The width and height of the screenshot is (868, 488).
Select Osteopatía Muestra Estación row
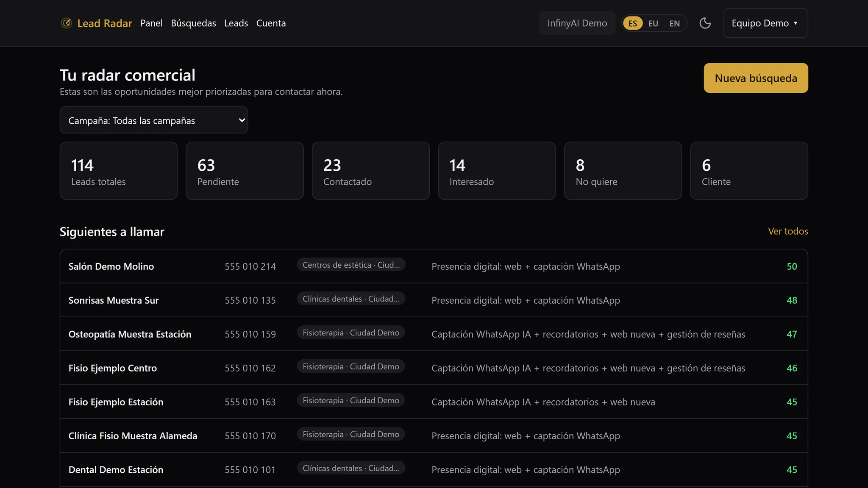pos(434,334)
